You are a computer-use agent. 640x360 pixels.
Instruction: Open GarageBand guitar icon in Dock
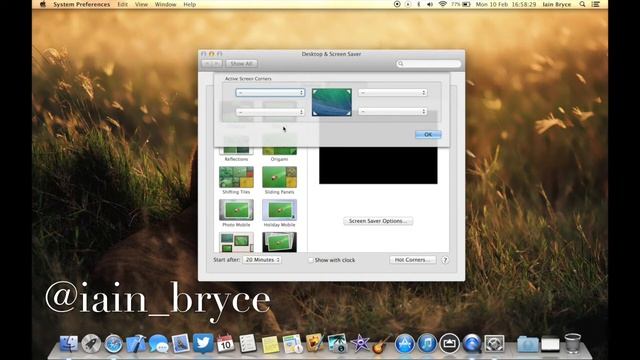click(382, 344)
